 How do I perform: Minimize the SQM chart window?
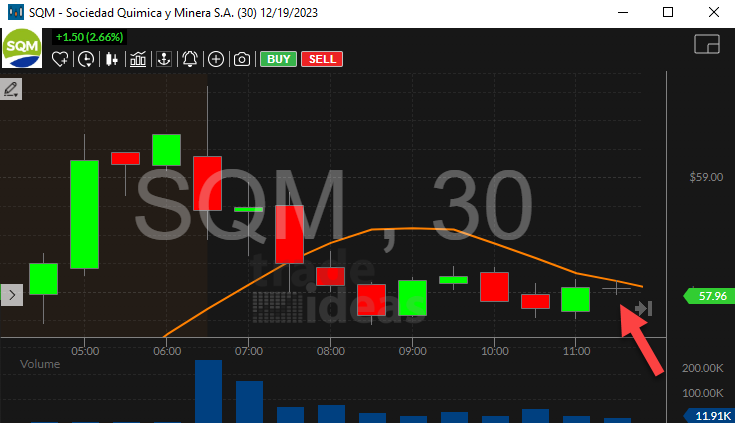[x=623, y=12]
